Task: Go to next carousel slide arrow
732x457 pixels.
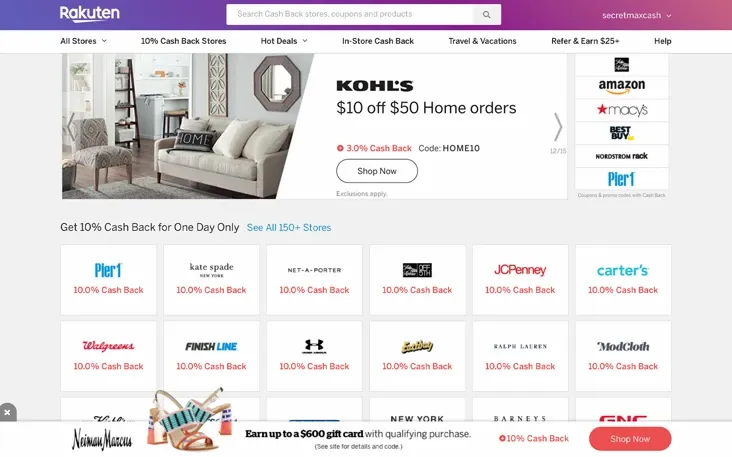Action: coord(558,127)
